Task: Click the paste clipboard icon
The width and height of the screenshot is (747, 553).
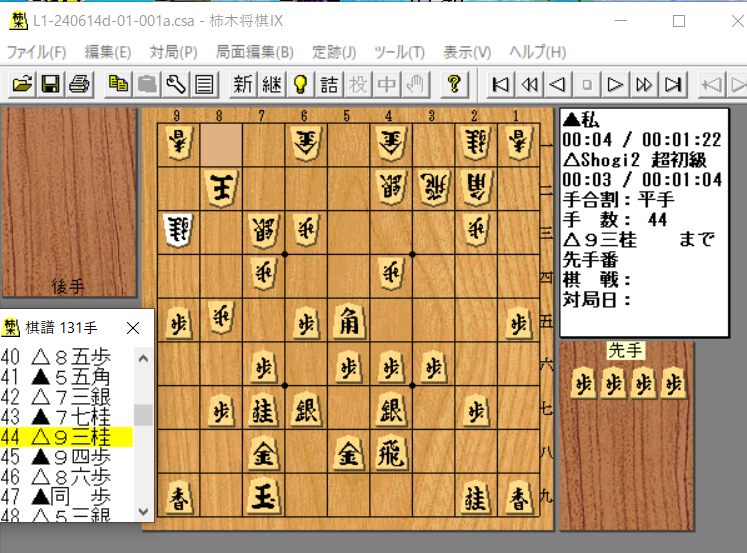Action: [x=147, y=85]
